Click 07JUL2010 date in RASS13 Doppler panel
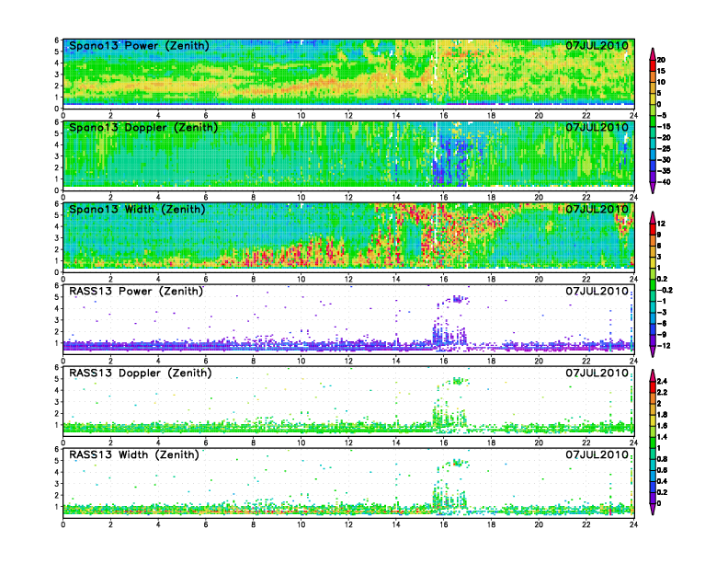This screenshot has width=728, height=563. 597,373
